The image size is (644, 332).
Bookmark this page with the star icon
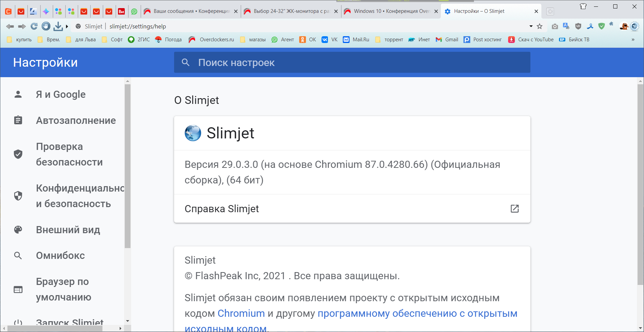tap(540, 26)
